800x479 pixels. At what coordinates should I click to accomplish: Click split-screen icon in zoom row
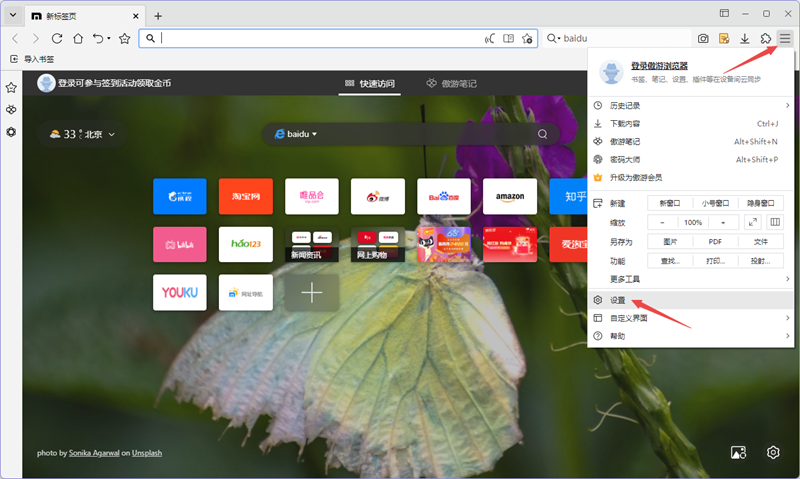(x=775, y=222)
